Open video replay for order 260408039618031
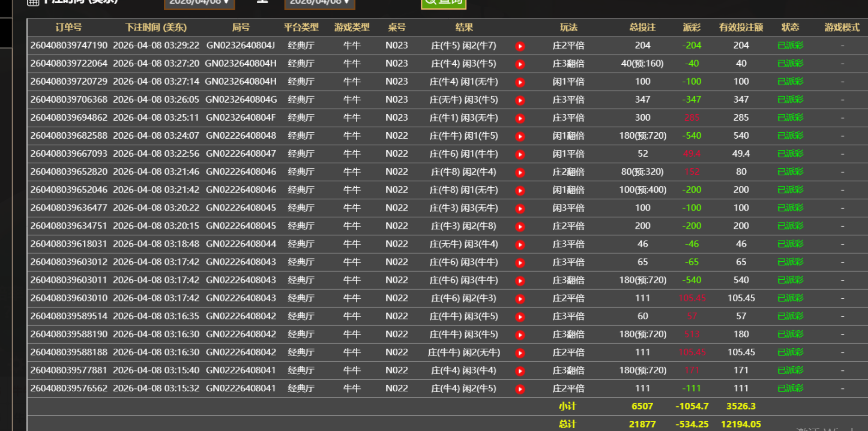Screen dimensions: 868x431 (520, 244)
